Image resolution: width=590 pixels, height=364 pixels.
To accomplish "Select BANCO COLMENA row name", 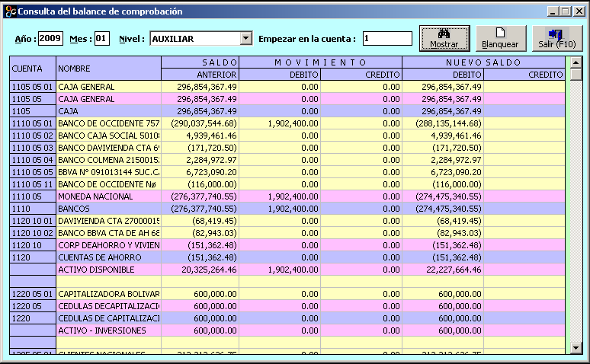I will (x=109, y=160).
